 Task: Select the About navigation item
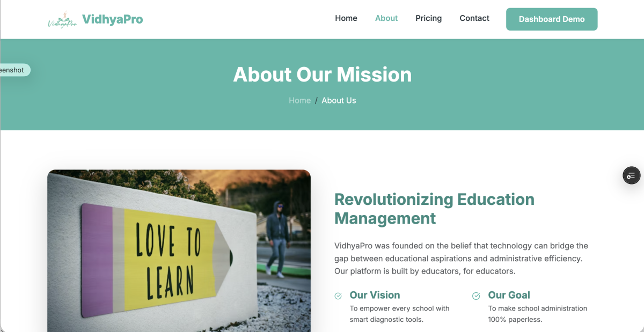[x=386, y=18]
